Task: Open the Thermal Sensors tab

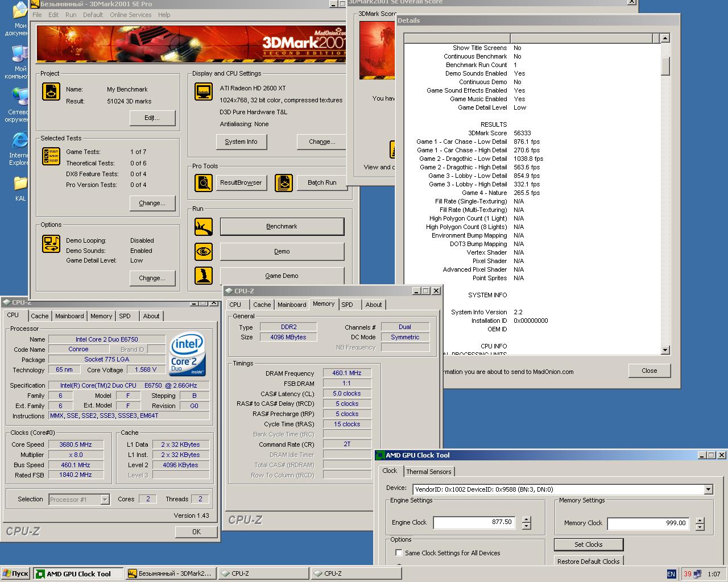Action: (x=429, y=472)
